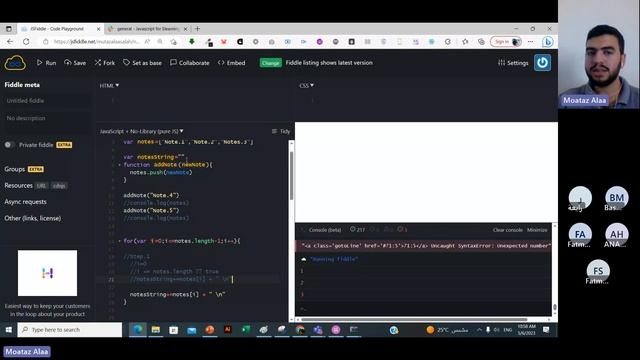Open the CSS panel dropdown
The width and height of the screenshot is (640, 360).
307,85
